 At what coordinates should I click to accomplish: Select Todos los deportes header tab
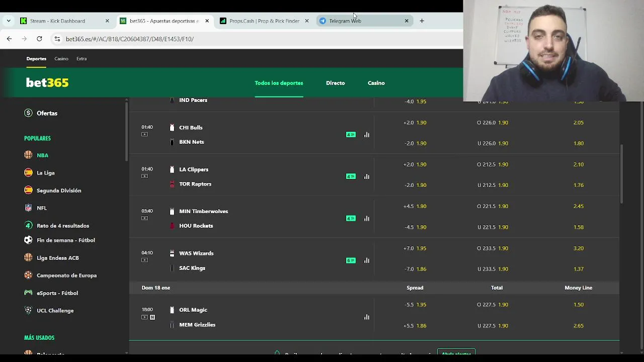click(279, 83)
